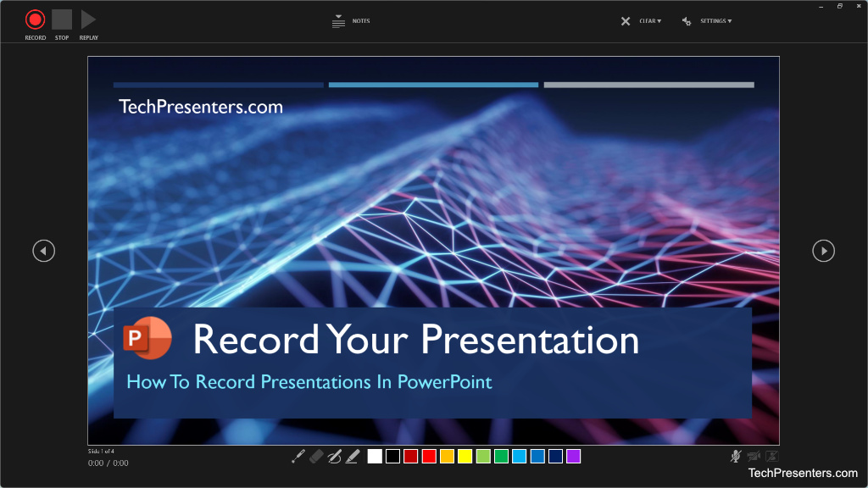Toggle the camera on or off
Image resolution: width=868 pixels, height=488 pixels.
pyautogui.click(x=754, y=457)
